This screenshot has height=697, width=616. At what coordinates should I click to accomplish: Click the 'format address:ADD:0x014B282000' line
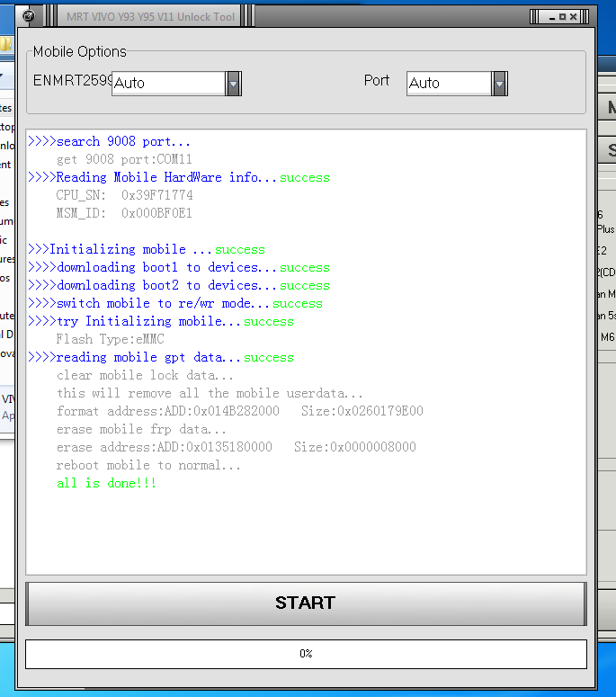pos(240,411)
